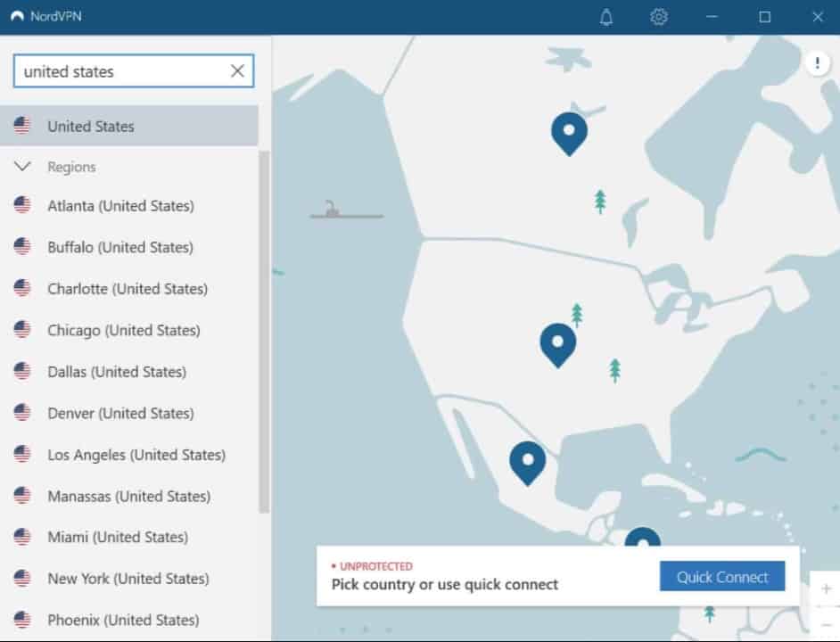Connect to Los Angeles (United States)
The height and width of the screenshot is (642, 840).
tap(129, 455)
